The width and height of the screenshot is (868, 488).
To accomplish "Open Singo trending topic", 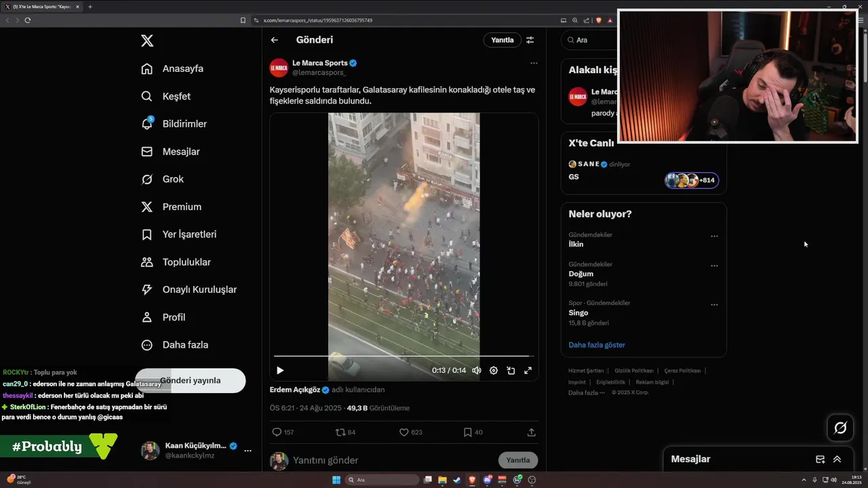I will tap(578, 312).
